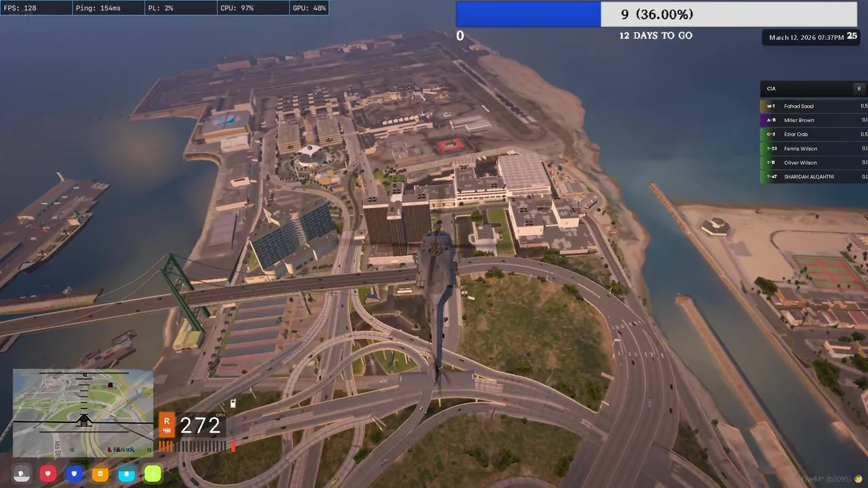
Task: Click the dark red square minimap blip
Action: pyautogui.click(x=110, y=385)
